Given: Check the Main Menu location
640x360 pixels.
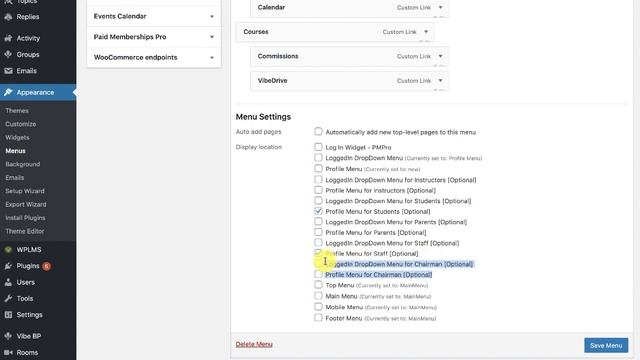Looking at the screenshot, I should tap(318, 296).
